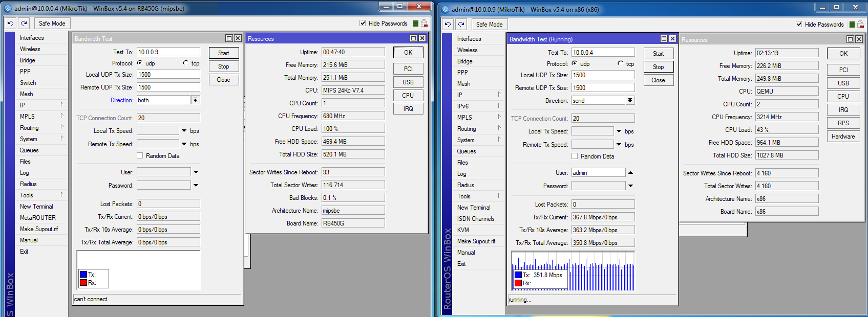Click Stop in the running Bandwidth Test

pos(659,66)
